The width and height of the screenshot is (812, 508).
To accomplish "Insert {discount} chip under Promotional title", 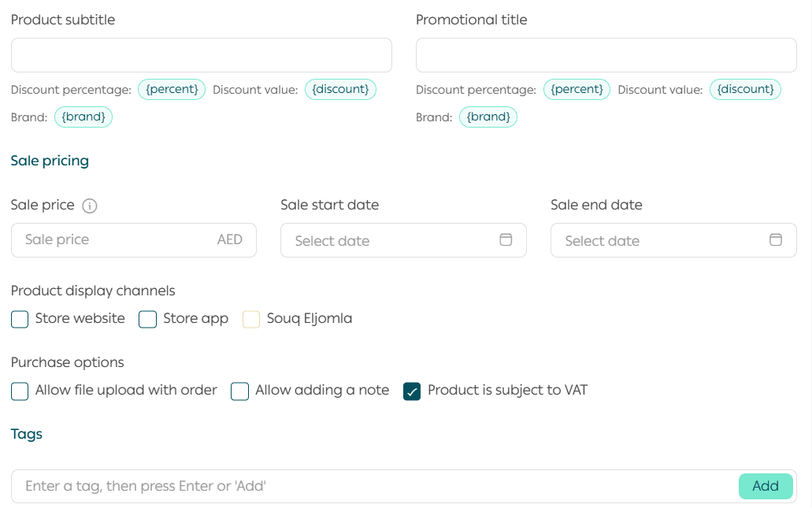I will 745,90.
